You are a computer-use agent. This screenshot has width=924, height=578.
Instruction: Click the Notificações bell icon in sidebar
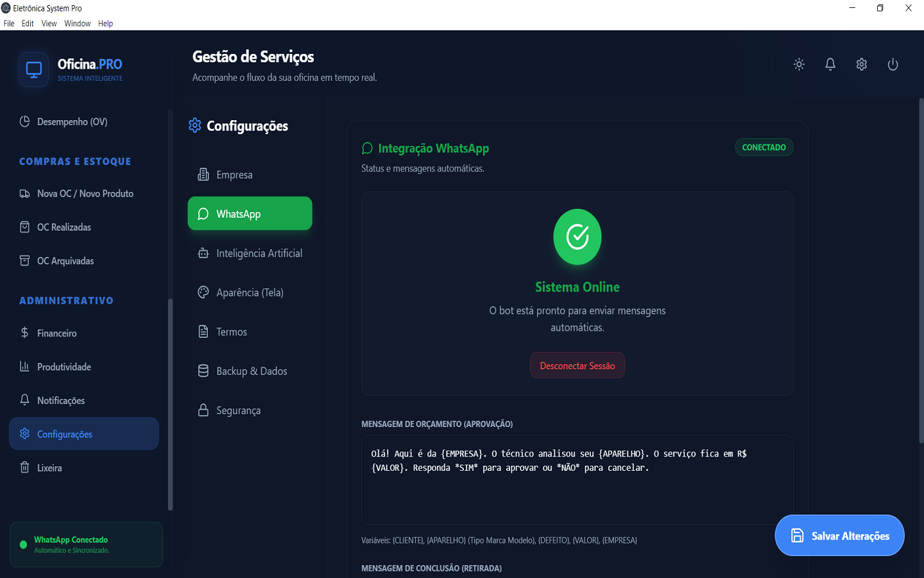(x=24, y=399)
